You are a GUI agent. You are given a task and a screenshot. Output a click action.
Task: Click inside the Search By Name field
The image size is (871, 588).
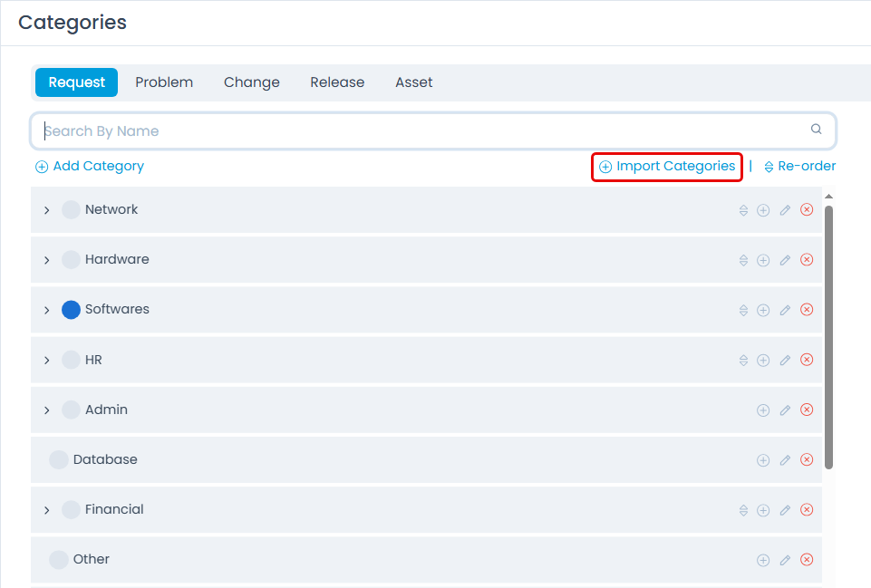(363, 130)
